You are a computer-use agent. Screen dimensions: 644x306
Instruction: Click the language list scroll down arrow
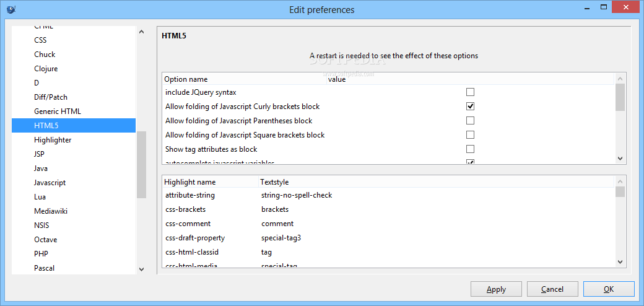141,269
